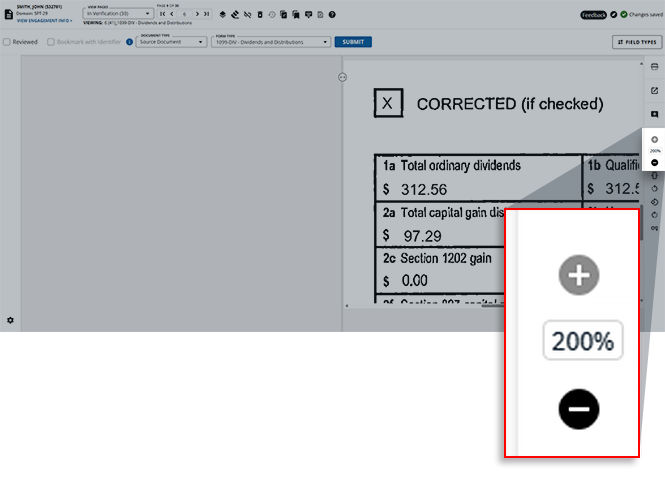Check the Reviewed checkbox
This screenshot has height=479, width=665.
point(7,42)
